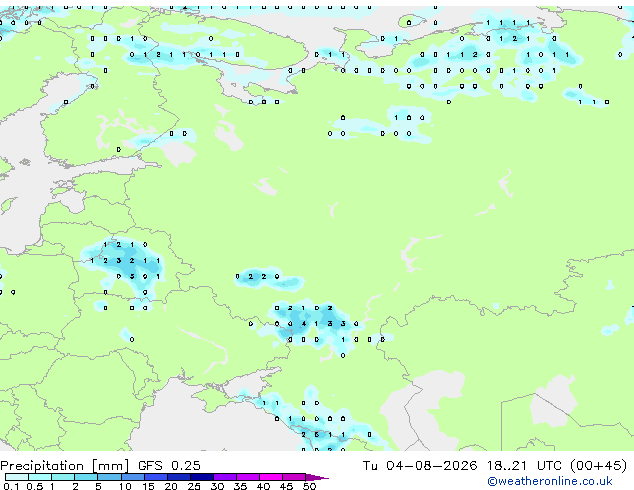This screenshot has height=490, width=634.
Task: Choose the 15–20 mm legend swatch
Action: pyautogui.click(x=155, y=477)
